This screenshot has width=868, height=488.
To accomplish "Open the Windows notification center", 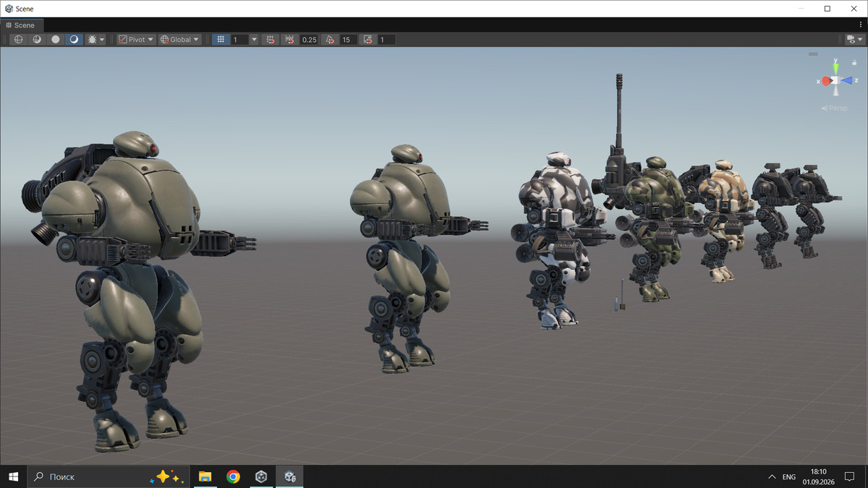I will point(850,476).
